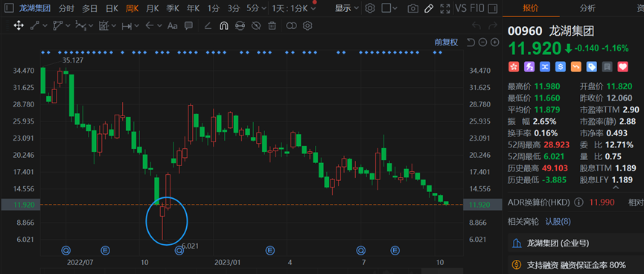Click the gray note icon
Image resolution: width=644 pixels, height=274 pixels.
[608, 67]
